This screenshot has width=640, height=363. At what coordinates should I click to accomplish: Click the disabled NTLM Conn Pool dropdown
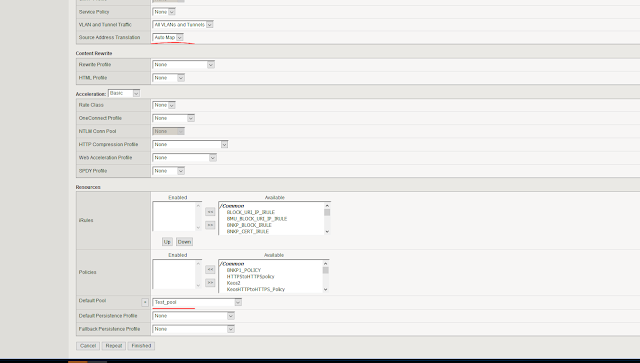169,131
